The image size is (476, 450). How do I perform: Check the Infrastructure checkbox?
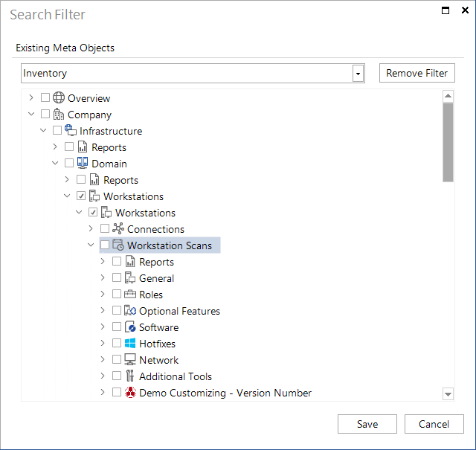coord(57,131)
